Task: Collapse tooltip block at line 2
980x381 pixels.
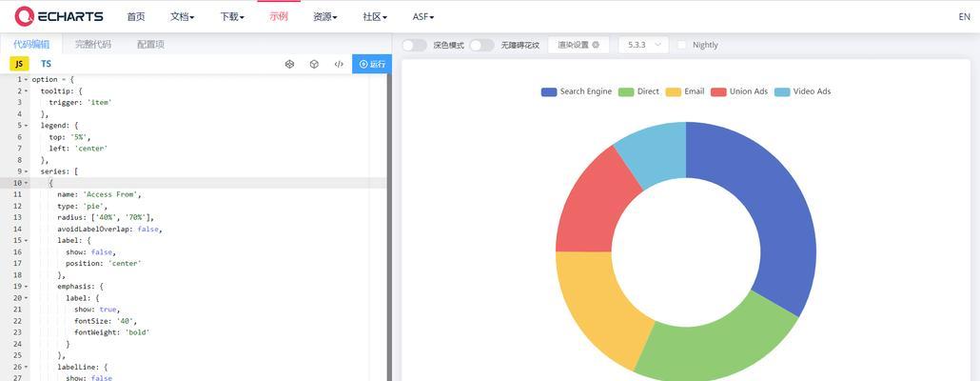Action: 26,91
